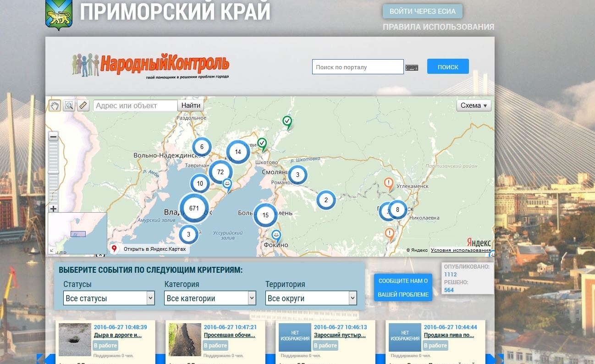This screenshot has width=595, height=364.
Task: Click the road hole photo thumbnail
Action: tap(75, 340)
